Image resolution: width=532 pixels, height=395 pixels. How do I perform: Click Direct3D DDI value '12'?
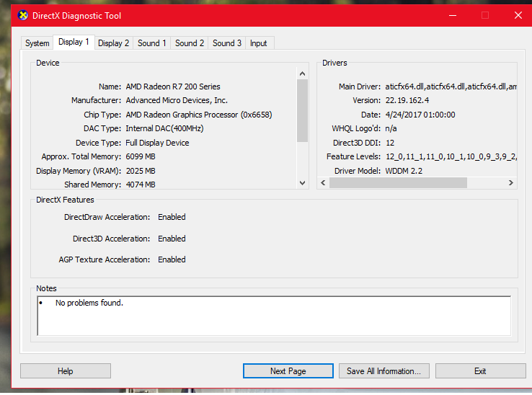point(390,143)
